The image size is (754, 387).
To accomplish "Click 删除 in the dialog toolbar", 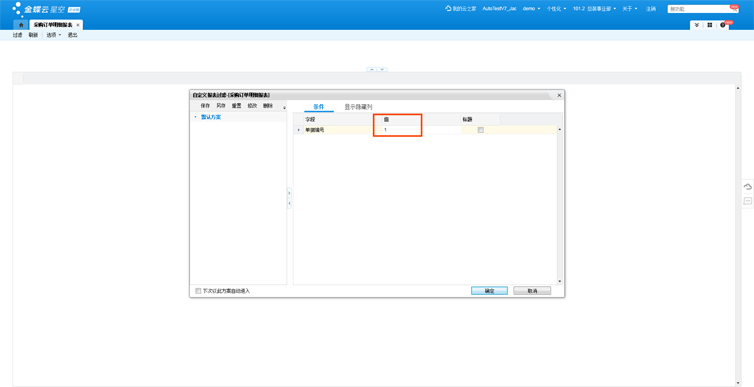I will point(268,106).
